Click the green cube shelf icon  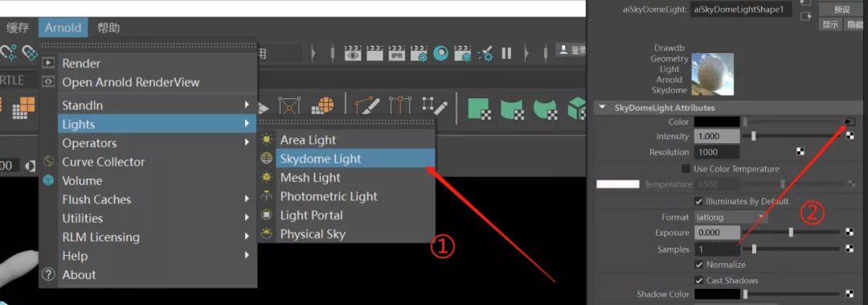(577, 108)
